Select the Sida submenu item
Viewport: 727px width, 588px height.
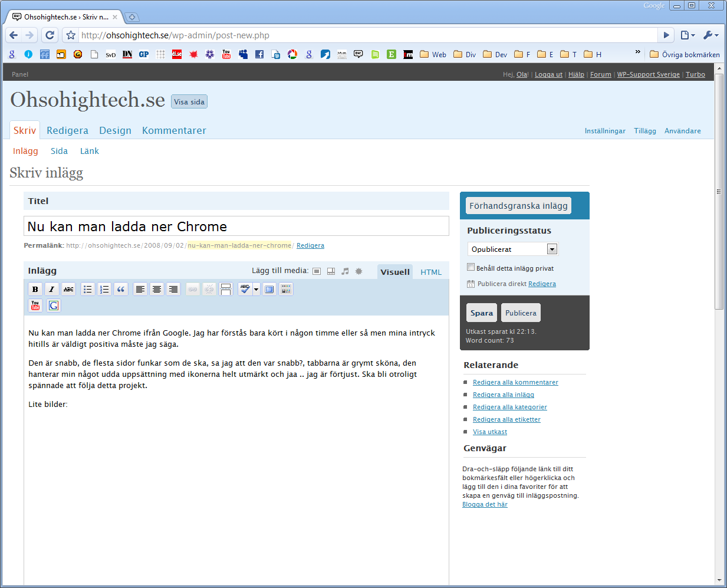tap(59, 151)
